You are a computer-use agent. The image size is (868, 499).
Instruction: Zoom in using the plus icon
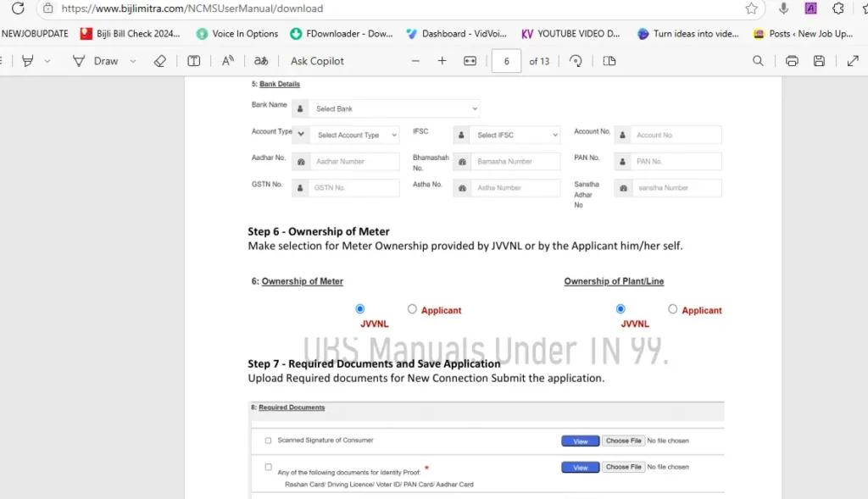coord(442,61)
